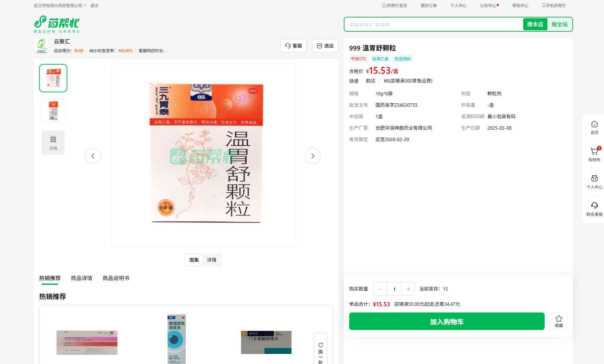
Task: Increase purchase quantity with plus button
Action: (408, 289)
